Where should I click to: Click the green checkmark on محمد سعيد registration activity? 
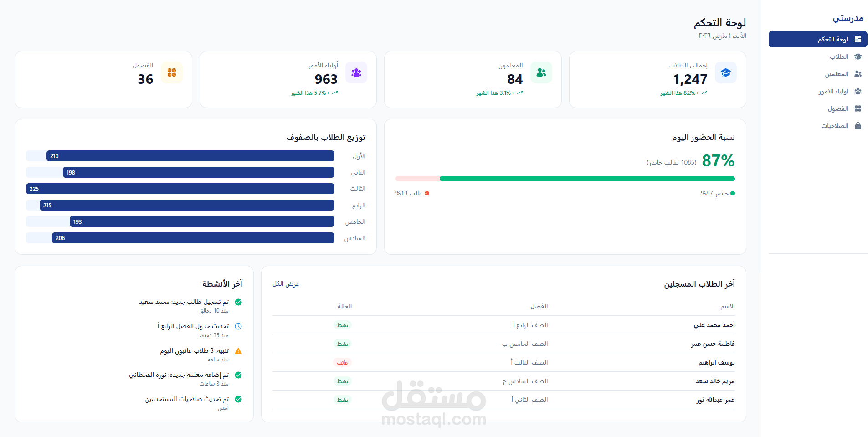[238, 302]
